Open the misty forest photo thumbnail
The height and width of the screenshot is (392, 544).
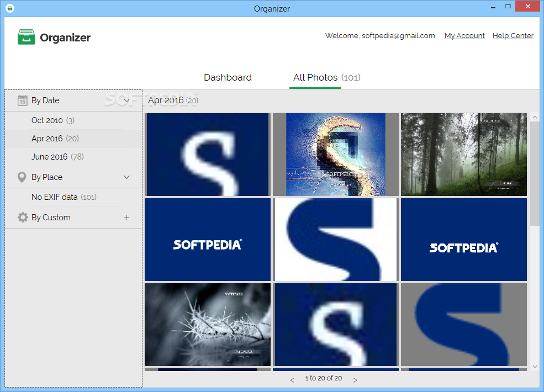464,155
